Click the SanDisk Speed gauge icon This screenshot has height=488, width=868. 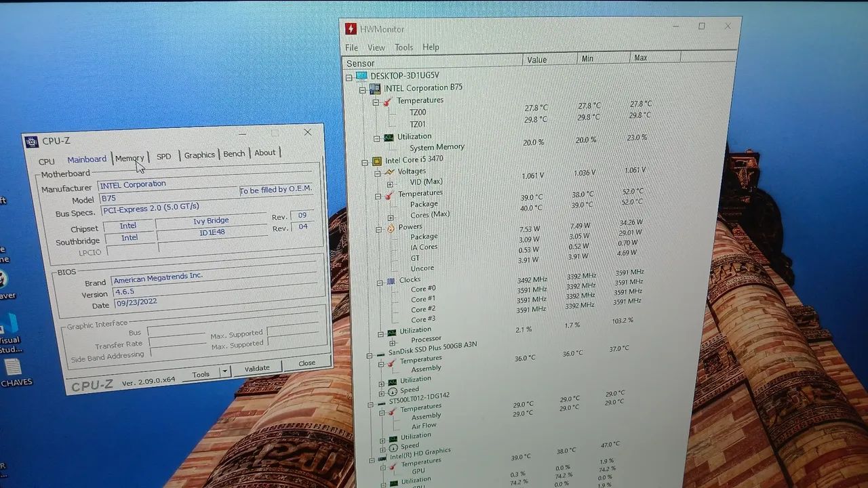point(392,392)
